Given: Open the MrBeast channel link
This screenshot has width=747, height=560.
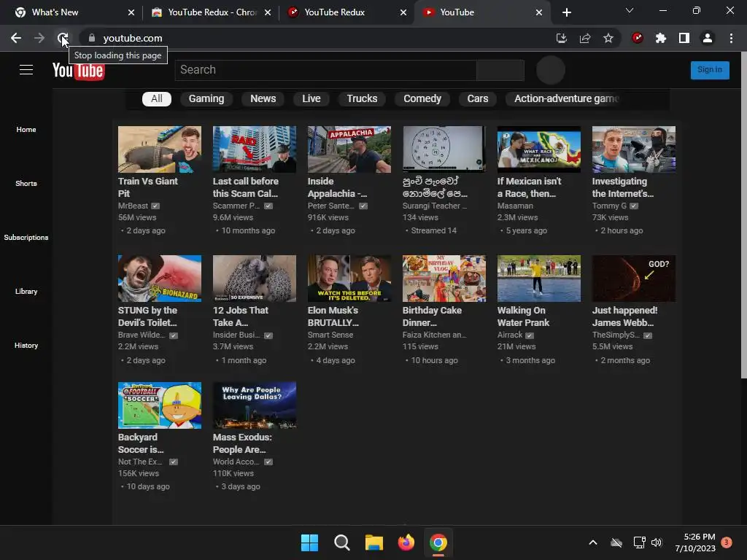Looking at the screenshot, I should pos(133,206).
